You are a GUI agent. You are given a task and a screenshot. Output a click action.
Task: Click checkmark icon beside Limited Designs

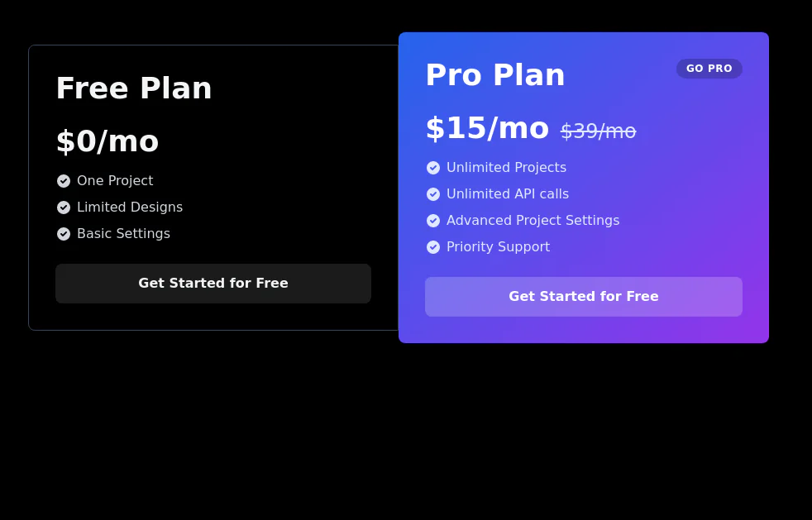[64, 208]
